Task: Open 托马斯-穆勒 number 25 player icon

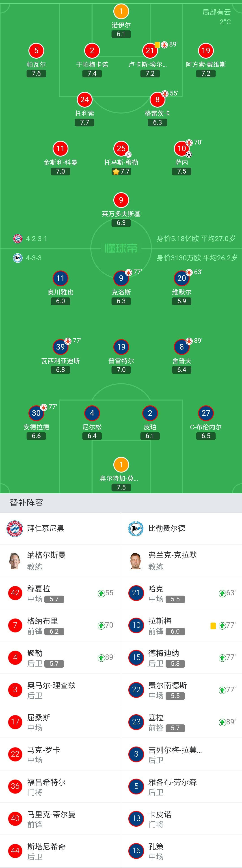Action: [121, 148]
